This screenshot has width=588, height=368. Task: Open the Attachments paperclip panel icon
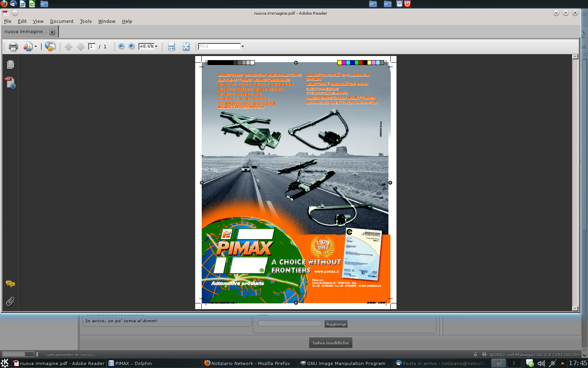click(10, 301)
